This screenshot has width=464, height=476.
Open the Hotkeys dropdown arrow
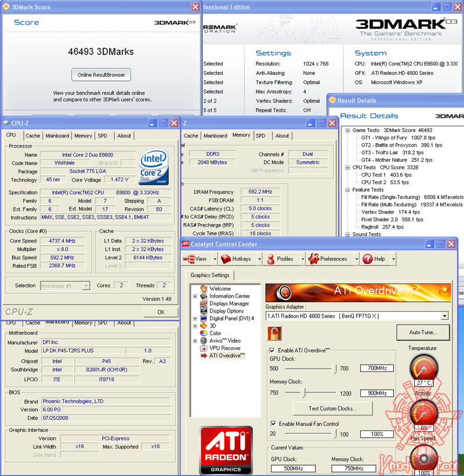pyautogui.click(x=260, y=259)
